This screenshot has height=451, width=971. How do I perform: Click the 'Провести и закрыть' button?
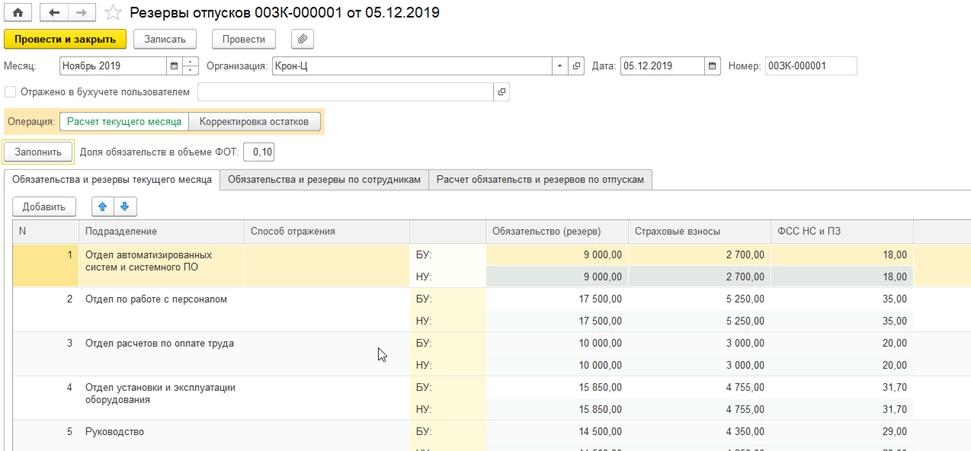65,39
